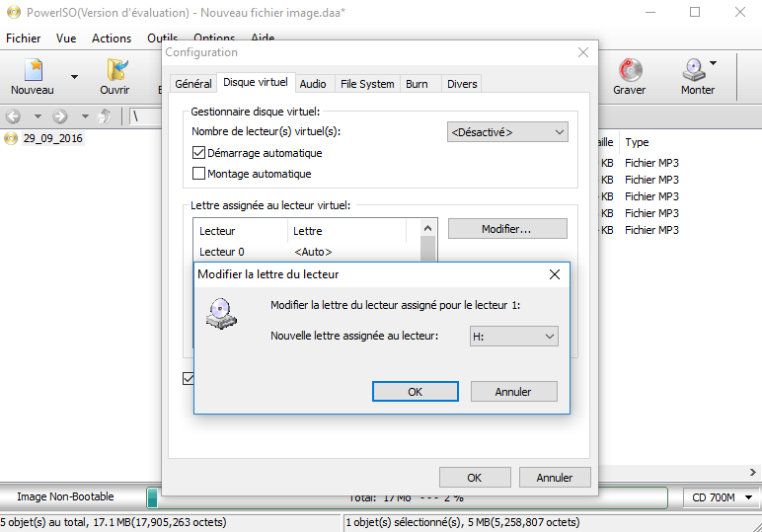Screen dimensions: 762x532
Task: Switch to the Disque virtuel tab
Action: 256,82
